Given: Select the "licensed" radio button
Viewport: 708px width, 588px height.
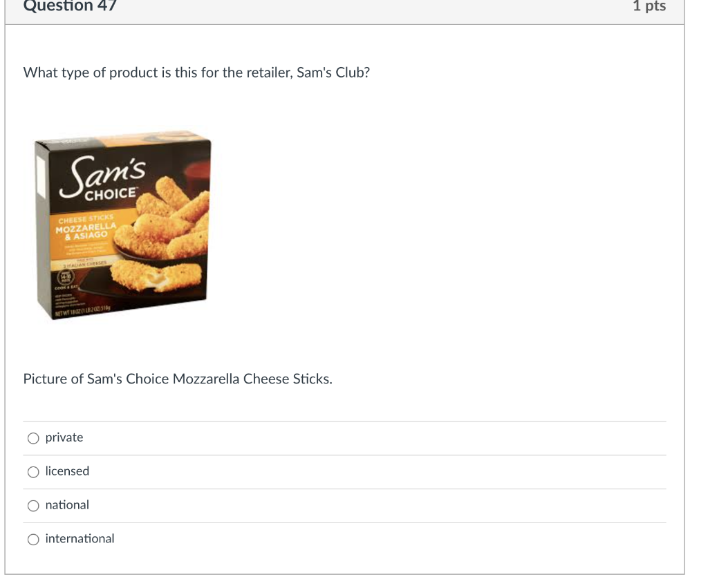Looking at the screenshot, I should coord(33,472).
